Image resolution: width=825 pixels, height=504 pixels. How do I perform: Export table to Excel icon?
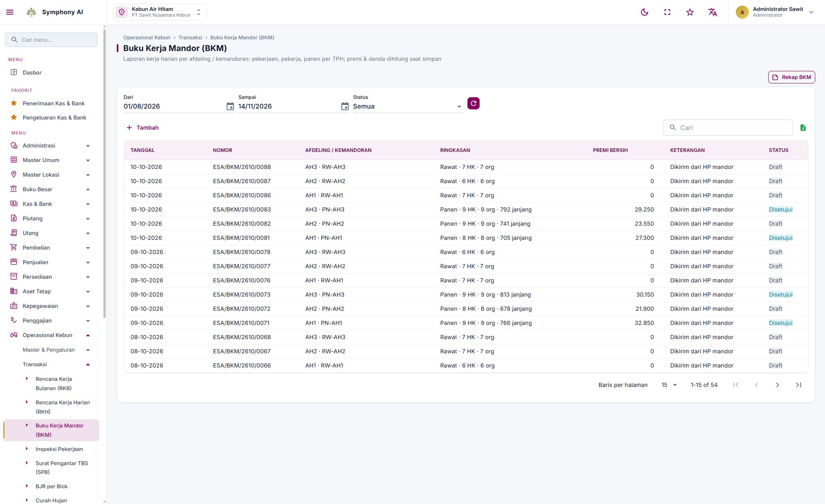[x=803, y=128]
